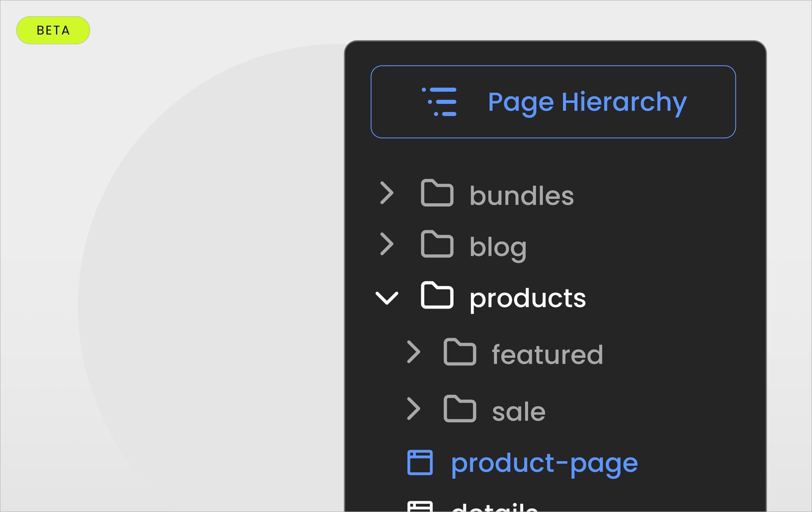Collapse the products folder chevron
The image size is (812, 512).
(x=387, y=298)
